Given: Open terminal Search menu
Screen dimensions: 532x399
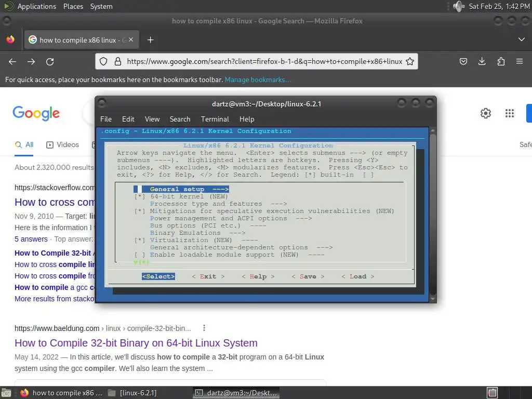Looking at the screenshot, I should click(180, 119).
